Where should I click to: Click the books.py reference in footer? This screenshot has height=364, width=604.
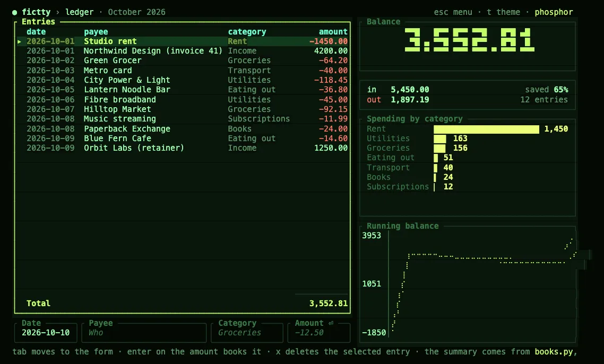[x=554, y=352]
